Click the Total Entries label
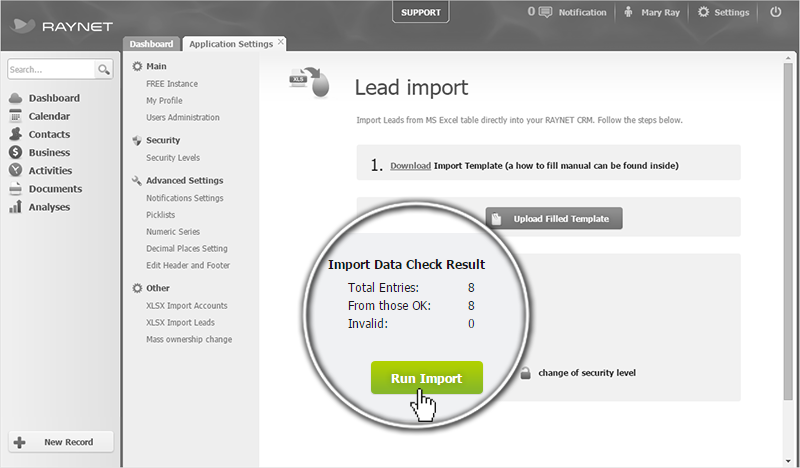Image resolution: width=800 pixels, height=468 pixels. (x=383, y=288)
